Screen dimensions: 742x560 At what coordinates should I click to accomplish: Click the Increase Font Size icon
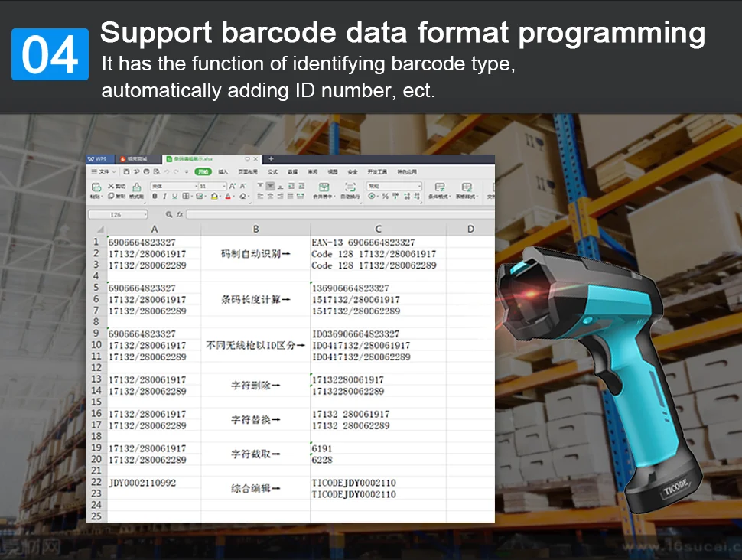pos(233,186)
